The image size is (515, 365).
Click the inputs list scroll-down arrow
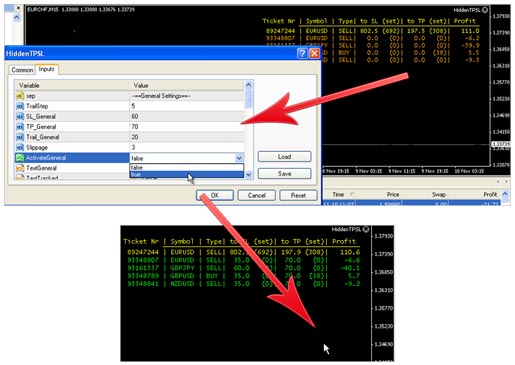tap(249, 175)
